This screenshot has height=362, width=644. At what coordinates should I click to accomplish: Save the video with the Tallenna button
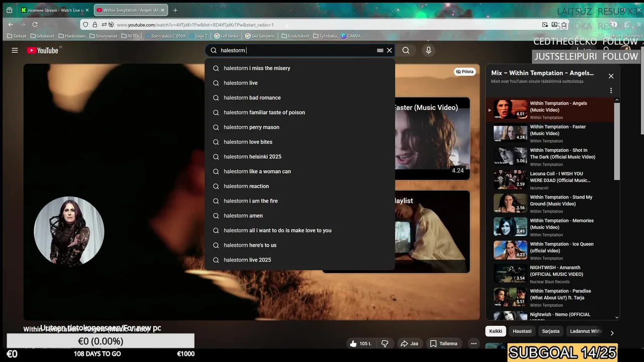click(444, 344)
